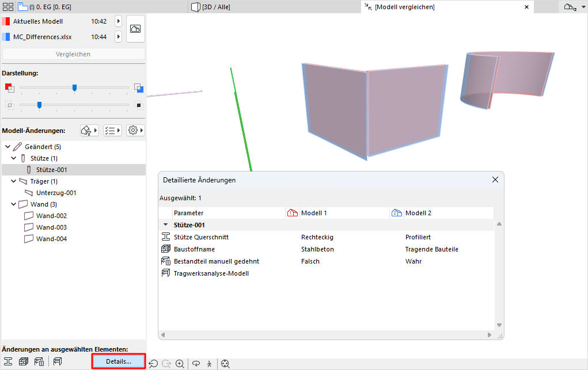Open the change list options dropdown
The height and width of the screenshot is (370, 588).
point(112,131)
